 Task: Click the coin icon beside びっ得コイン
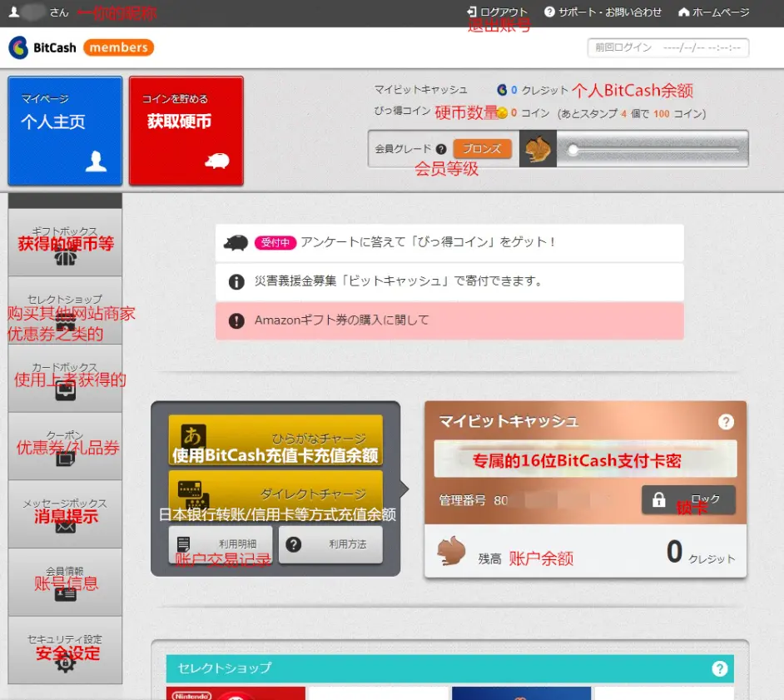point(503,113)
